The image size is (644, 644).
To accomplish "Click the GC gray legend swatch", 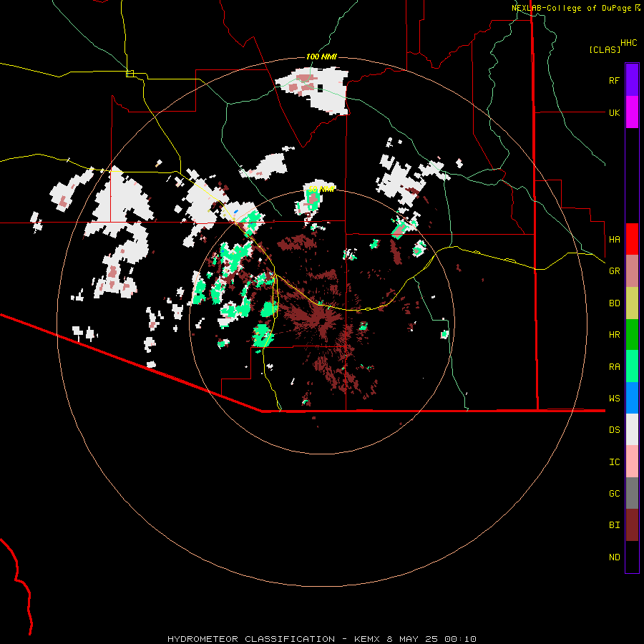I will [x=632, y=493].
